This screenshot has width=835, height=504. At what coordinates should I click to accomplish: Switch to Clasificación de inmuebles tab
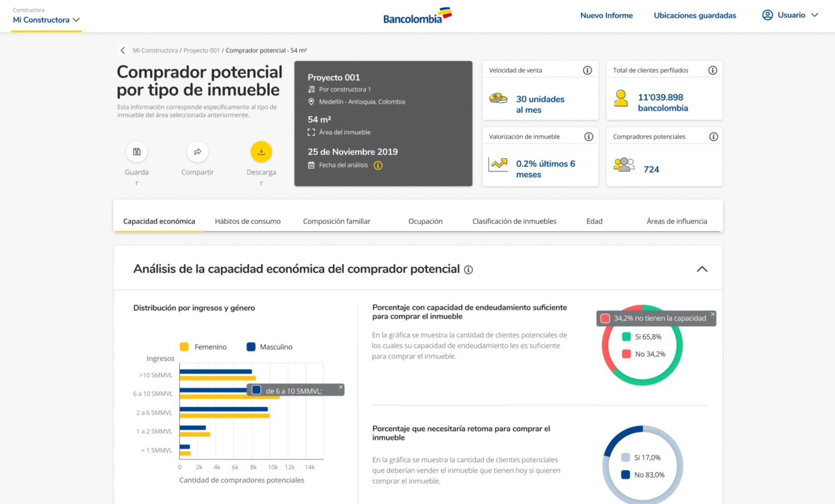[514, 221]
